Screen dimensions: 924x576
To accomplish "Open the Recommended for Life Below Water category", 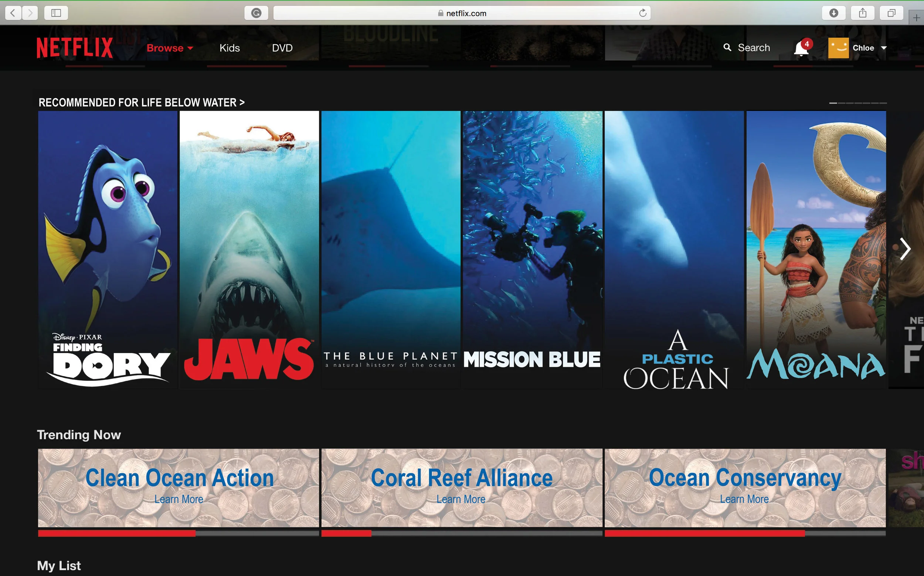I will (x=142, y=102).
